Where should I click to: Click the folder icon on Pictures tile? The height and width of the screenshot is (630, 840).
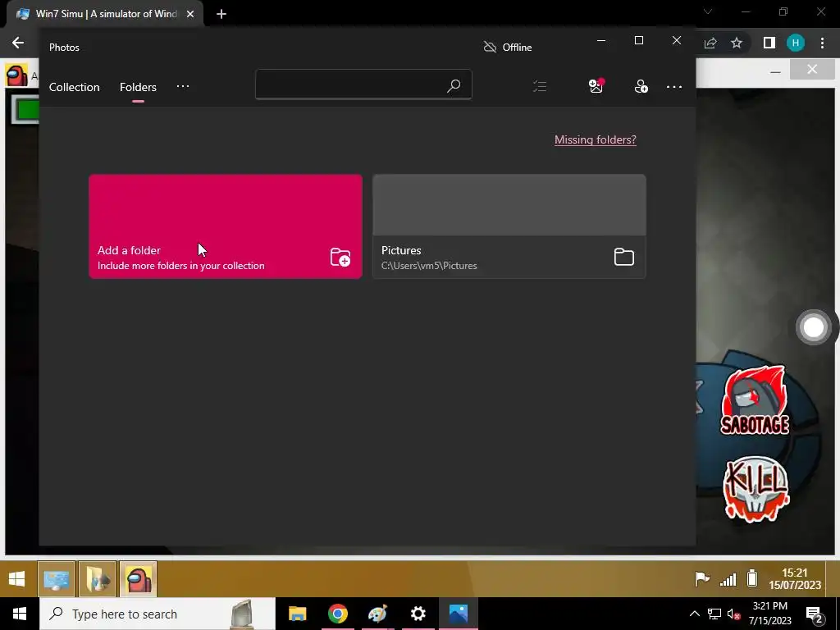pos(623,257)
